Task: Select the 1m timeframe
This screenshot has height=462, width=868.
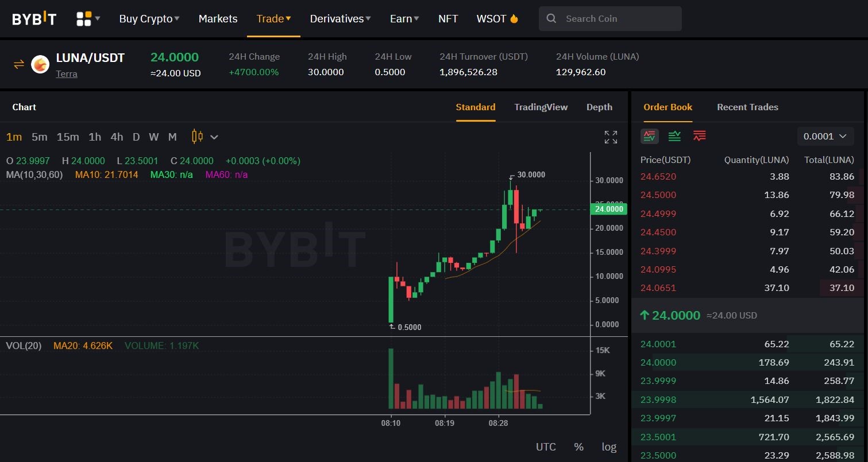Action: [14, 137]
